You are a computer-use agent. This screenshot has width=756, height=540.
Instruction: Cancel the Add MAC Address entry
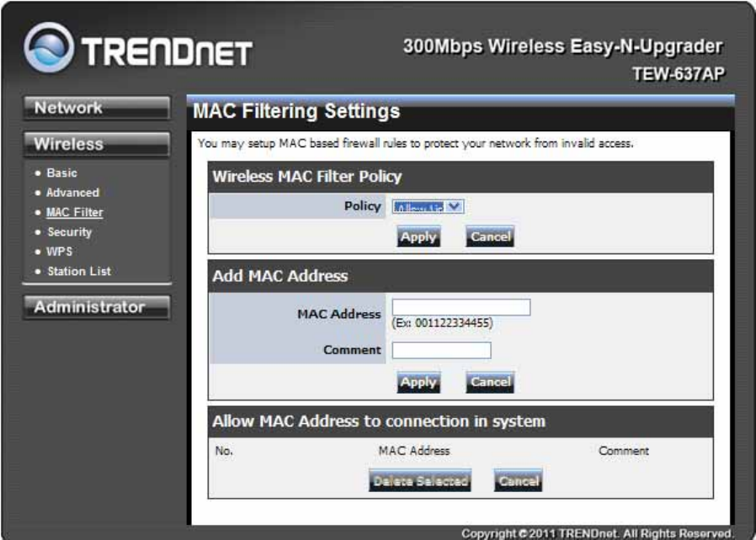coord(490,382)
